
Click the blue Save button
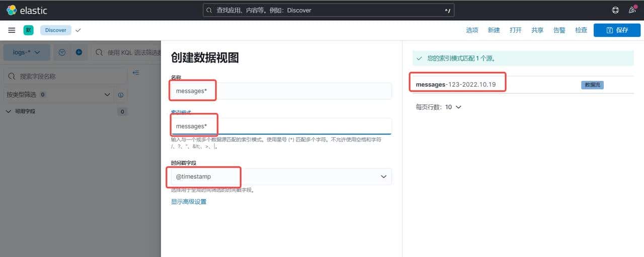pos(617,30)
